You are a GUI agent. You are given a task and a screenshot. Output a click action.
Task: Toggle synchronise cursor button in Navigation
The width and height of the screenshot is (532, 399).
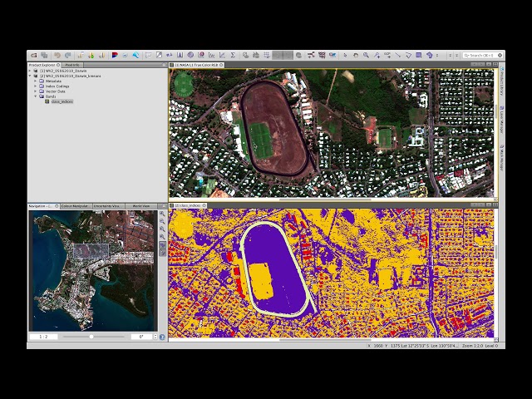click(x=162, y=253)
